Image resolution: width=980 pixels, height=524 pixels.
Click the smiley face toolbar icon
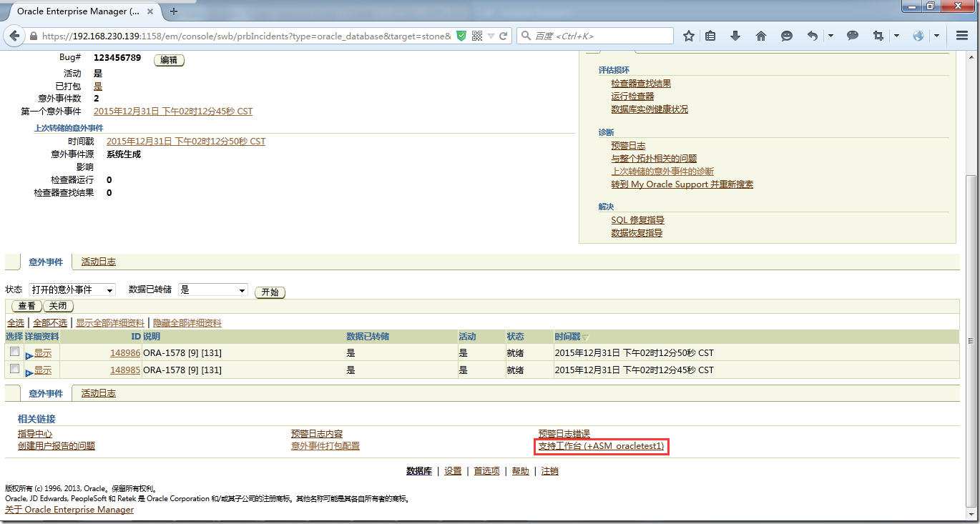tap(787, 36)
